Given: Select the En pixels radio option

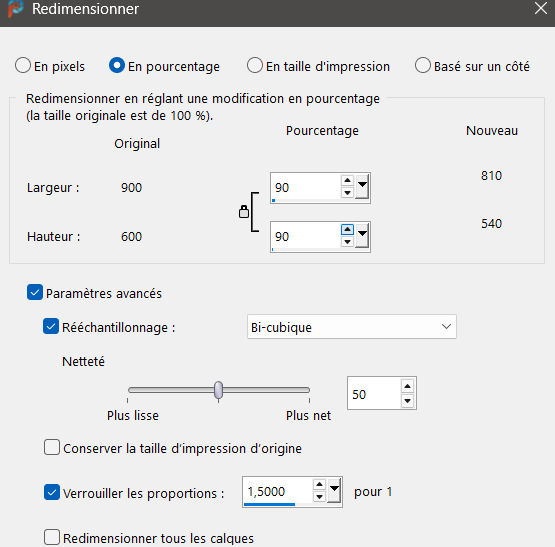Looking at the screenshot, I should point(23,66).
